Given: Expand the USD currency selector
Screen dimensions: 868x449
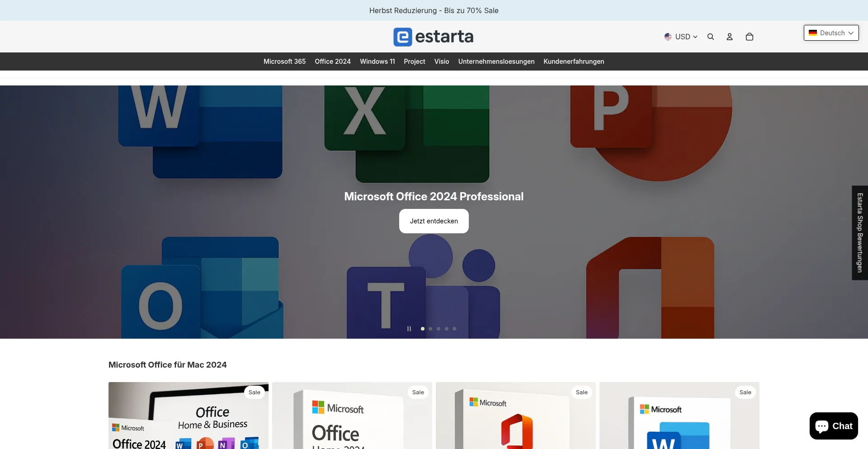Looking at the screenshot, I should point(681,37).
